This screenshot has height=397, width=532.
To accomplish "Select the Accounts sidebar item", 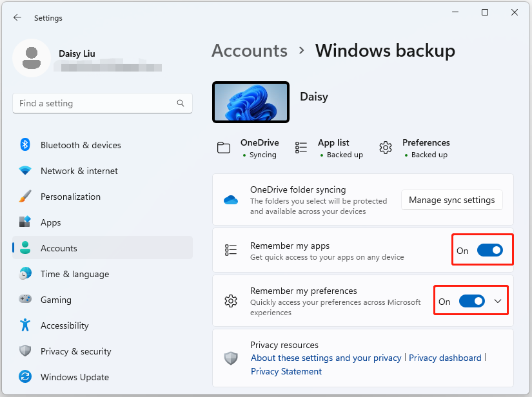I will 103,248.
